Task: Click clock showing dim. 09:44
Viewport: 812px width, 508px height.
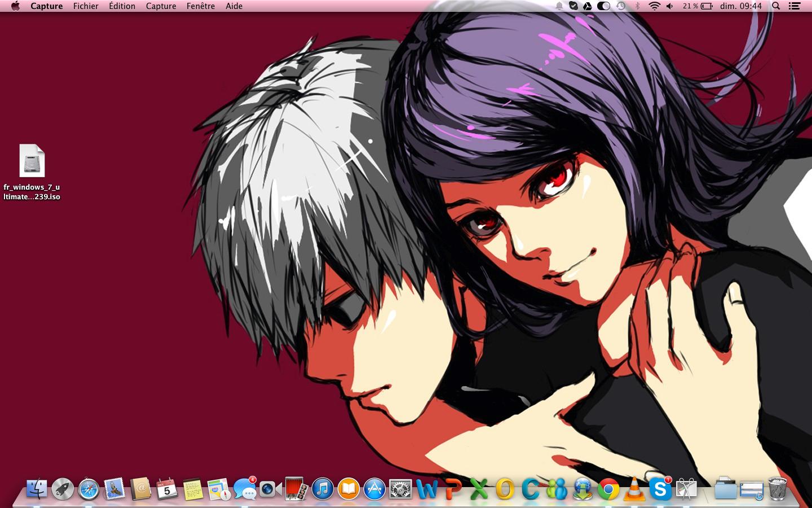Action: (x=741, y=6)
